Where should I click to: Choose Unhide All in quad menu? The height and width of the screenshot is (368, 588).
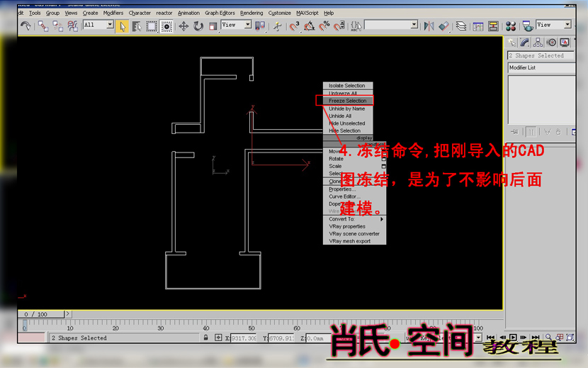click(x=347, y=116)
